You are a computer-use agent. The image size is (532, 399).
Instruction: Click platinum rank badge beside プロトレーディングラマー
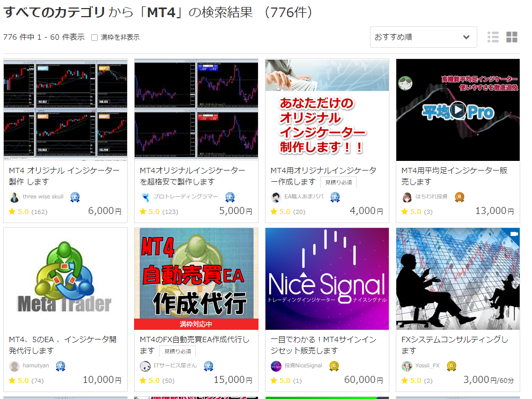(x=230, y=197)
